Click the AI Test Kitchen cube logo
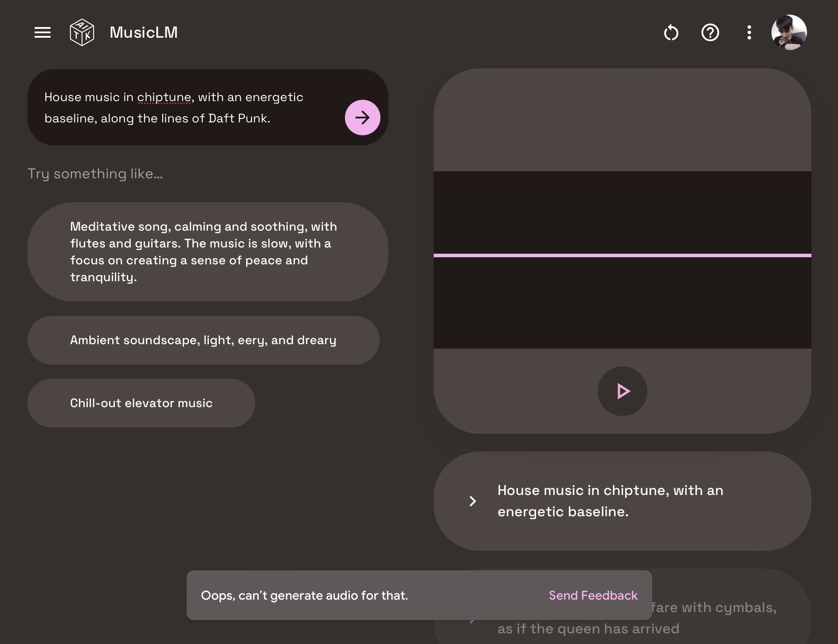 coord(82,32)
